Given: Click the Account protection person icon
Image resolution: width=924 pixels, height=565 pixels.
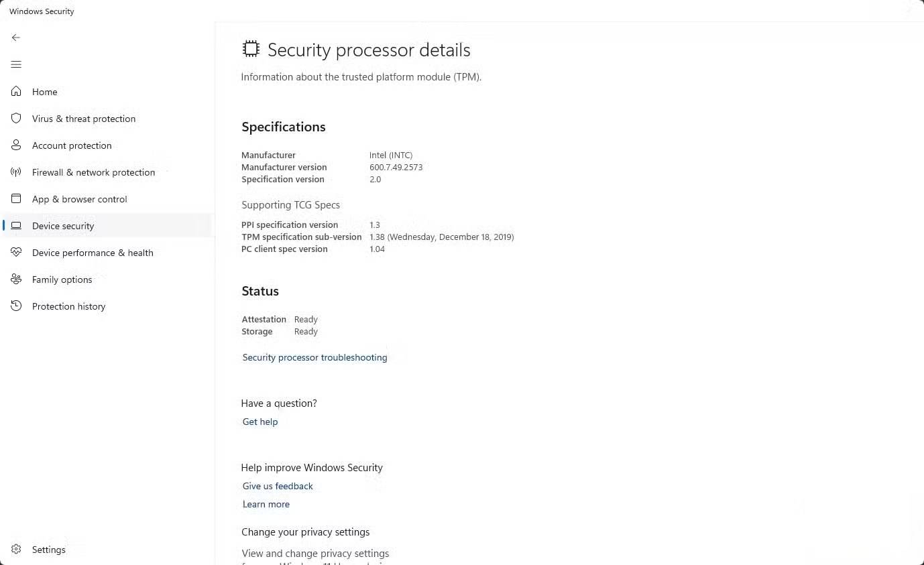Looking at the screenshot, I should click(16, 145).
